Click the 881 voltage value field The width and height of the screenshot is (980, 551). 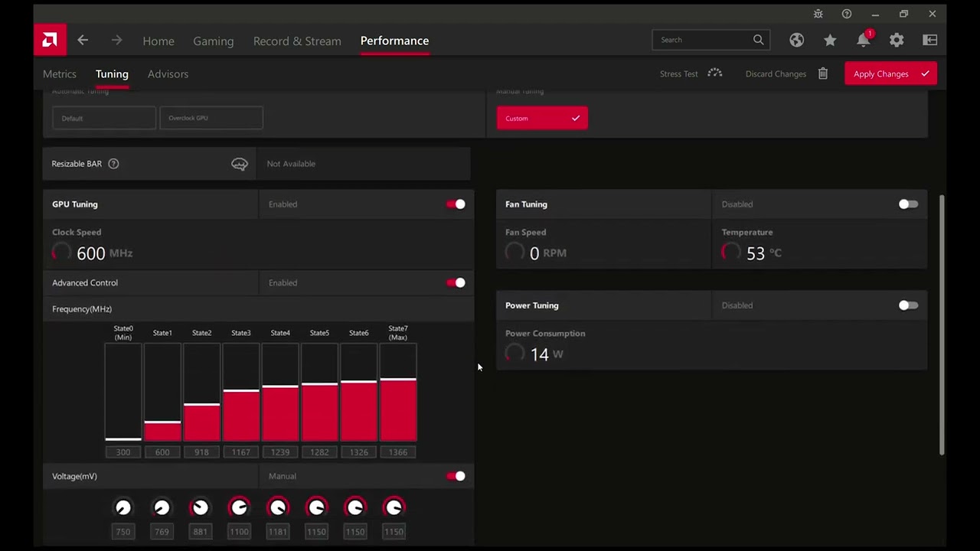(200, 531)
